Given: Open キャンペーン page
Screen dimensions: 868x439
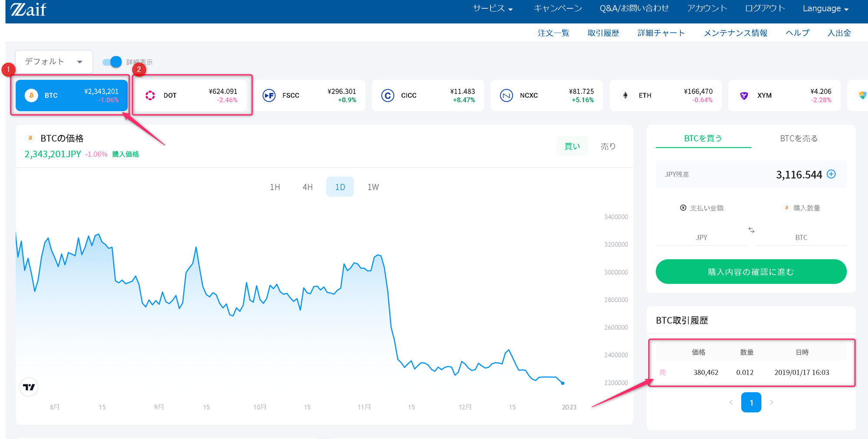Looking at the screenshot, I should [558, 9].
